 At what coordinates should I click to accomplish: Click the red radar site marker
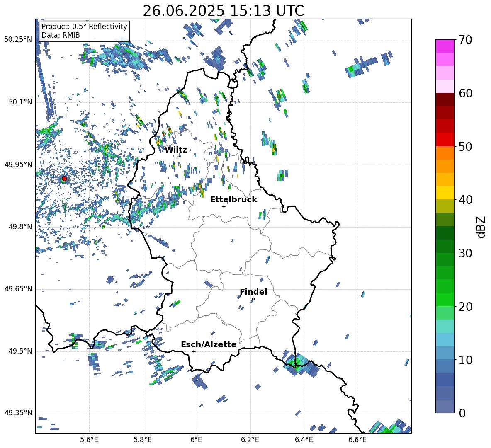(x=64, y=179)
